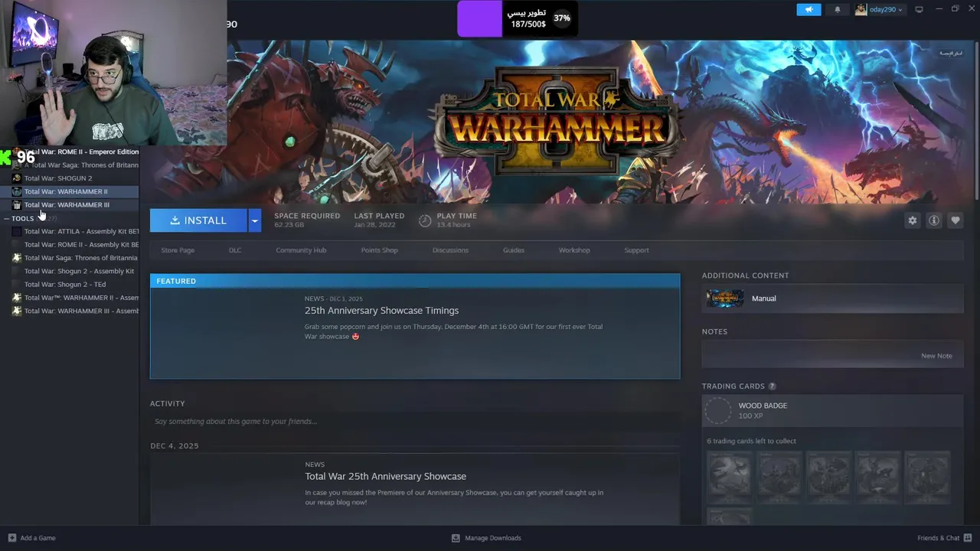Click the play time clock icon

pyautogui.click(x=425, y=220)
